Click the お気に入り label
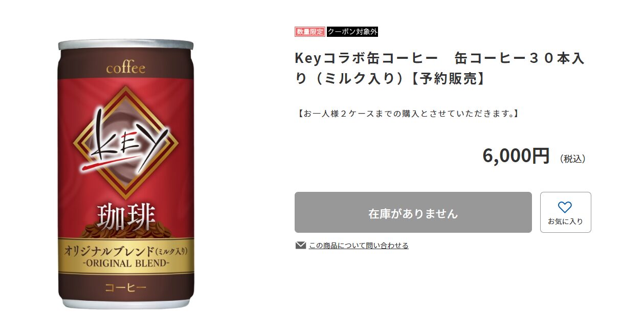This screenshot has height=331, width=644. click(565, 222)
